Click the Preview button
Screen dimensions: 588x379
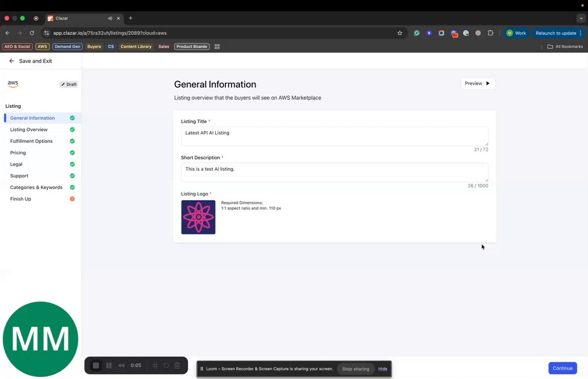(x=478, y=84)
